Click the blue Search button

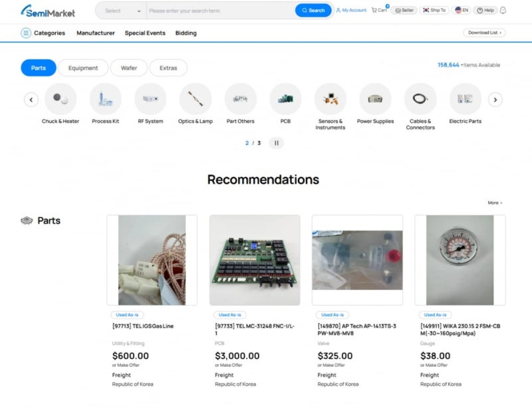[x=313, y=11]
